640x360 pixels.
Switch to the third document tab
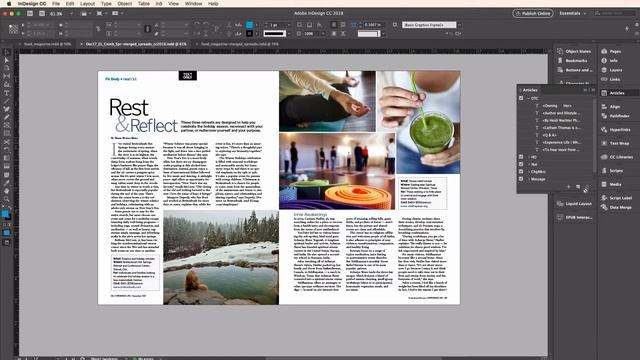pos(240,44)
